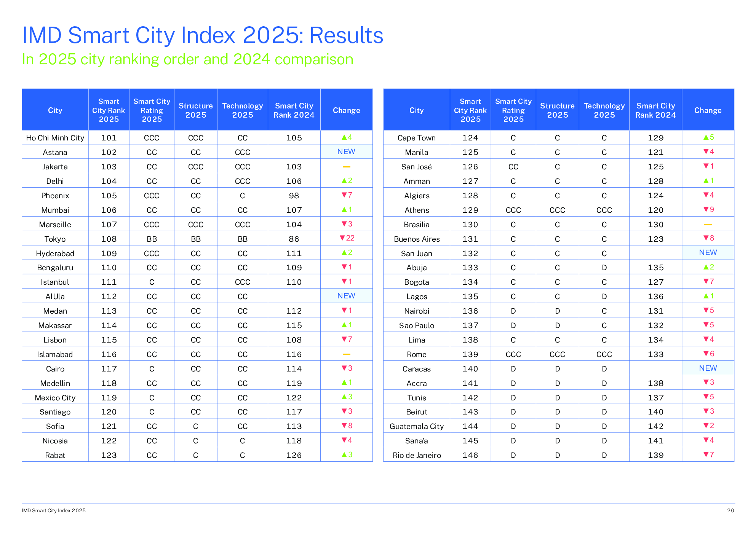Image resolution: width=756 pixels, height=534 pixels.
Task: Click the down arrow in Lisbon's row
Action: 344,339
